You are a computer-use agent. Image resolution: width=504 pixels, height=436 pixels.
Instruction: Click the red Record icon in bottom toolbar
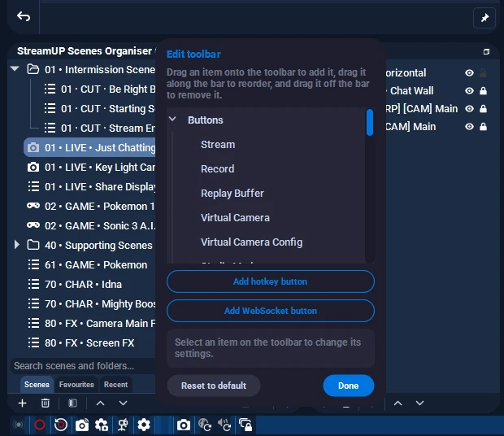(40, 425)
